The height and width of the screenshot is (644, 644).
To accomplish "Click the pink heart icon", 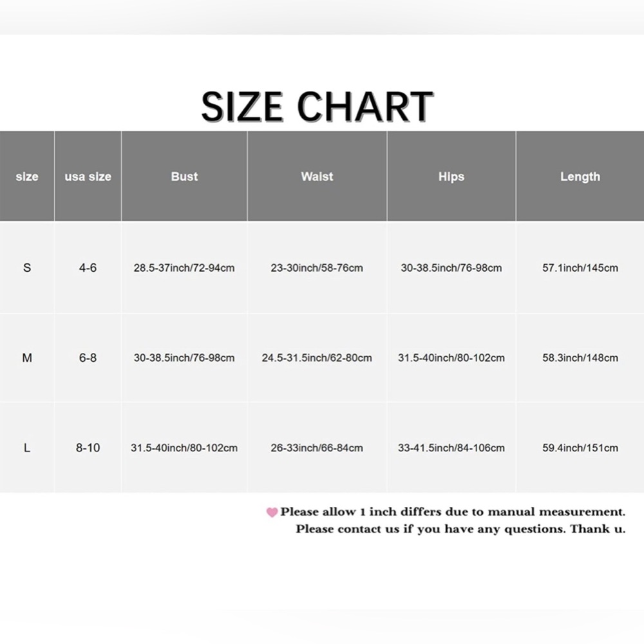I will tap(272, 512).
